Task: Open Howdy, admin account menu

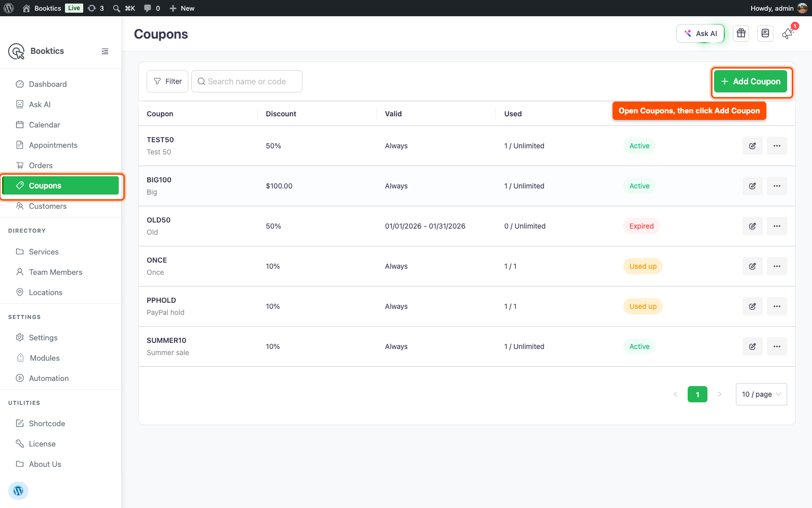Action: coord(779,8)
